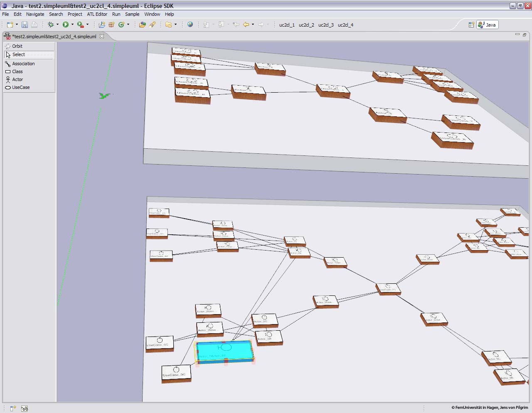Click the New Java Package icon
The width and height of the screenshot is (532, 413).
(x=111, y=25)
